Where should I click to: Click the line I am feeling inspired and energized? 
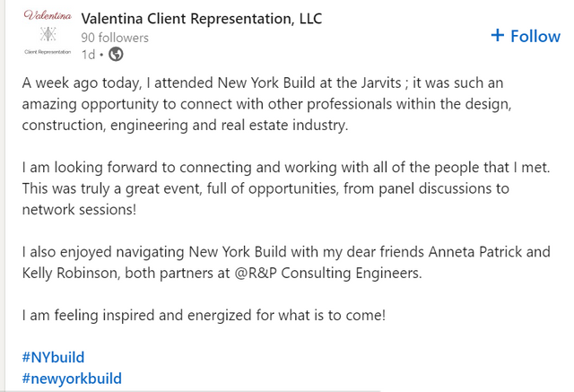tap(204, 315)
